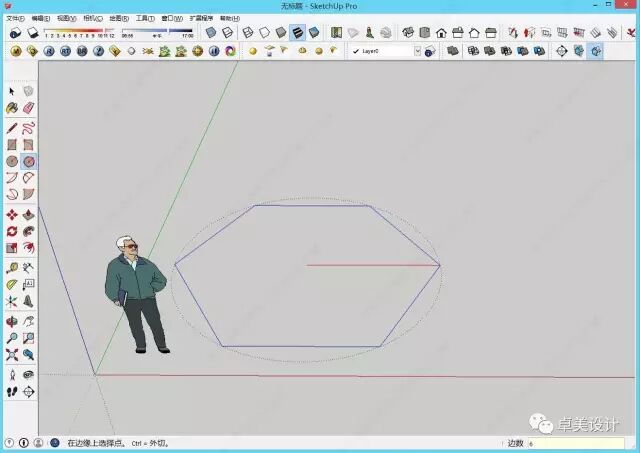This screenshot has width=640, height=453.
Task: Enable Shaded face style
Action: tap(281, 32)
